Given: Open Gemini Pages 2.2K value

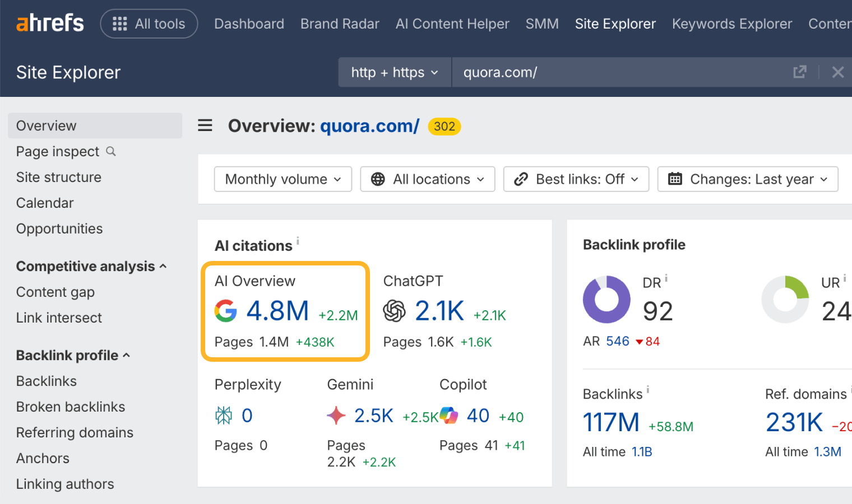Looking at the screenshot, I should coord(341,462).
